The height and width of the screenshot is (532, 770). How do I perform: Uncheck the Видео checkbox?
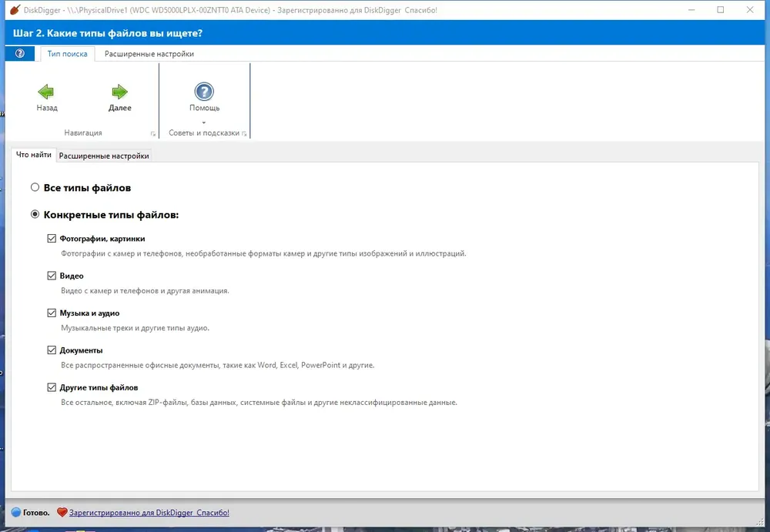(x=52, y=276)
